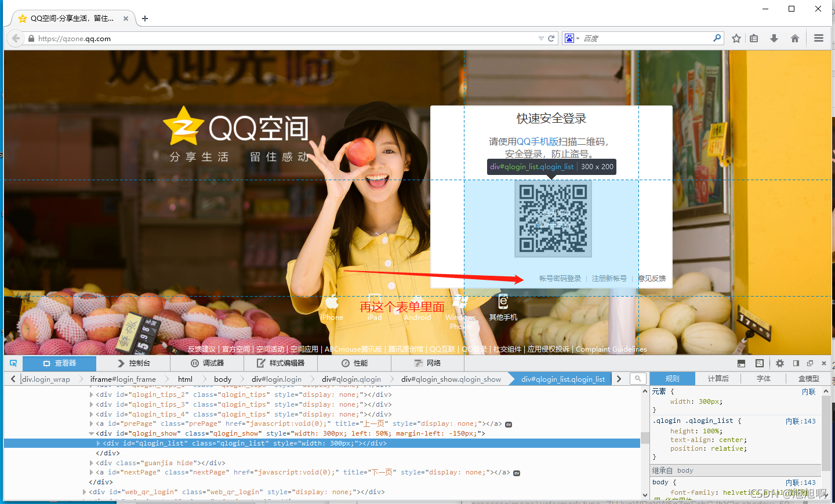The width and height of the screenshot is (835, 504).
Task: Click the QR code image
Action: tap(553, 218)
